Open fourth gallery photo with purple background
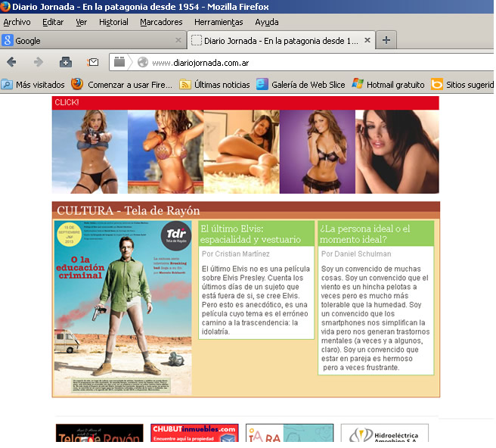 click(318, 151)
